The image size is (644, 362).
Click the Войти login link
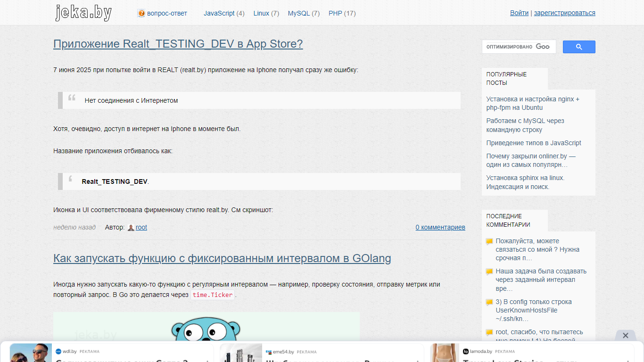519,13
